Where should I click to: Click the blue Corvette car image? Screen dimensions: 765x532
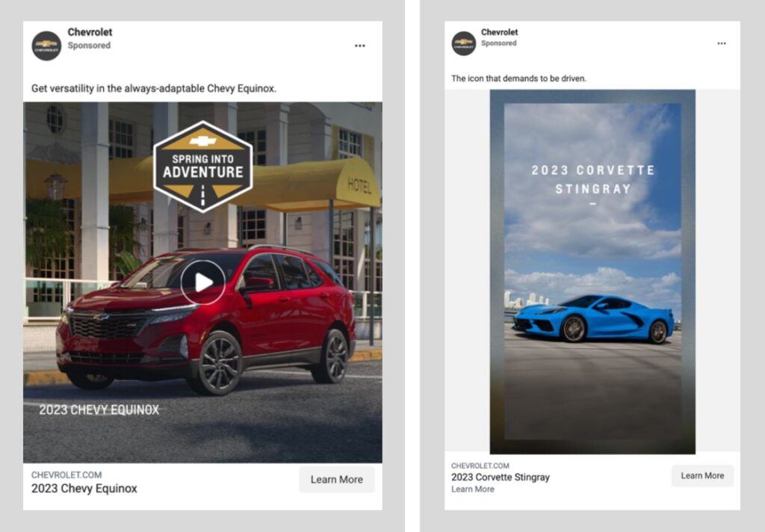(x=594, y=318)
